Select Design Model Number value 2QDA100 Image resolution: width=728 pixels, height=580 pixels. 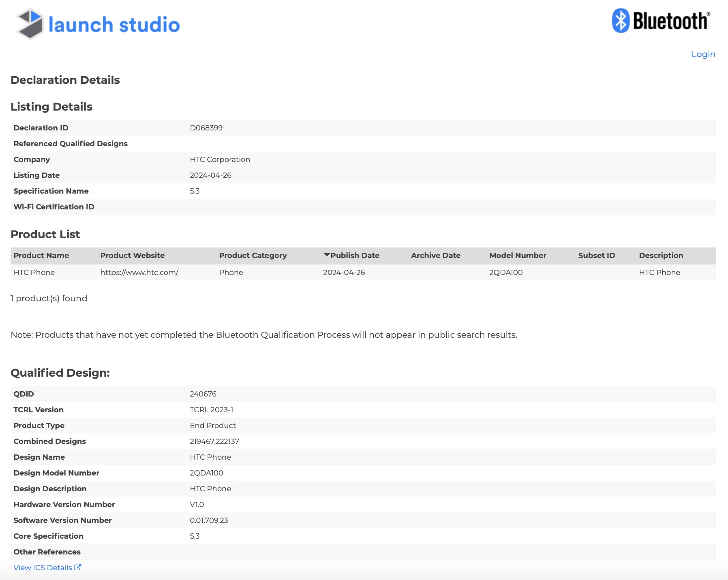point(206,473)
